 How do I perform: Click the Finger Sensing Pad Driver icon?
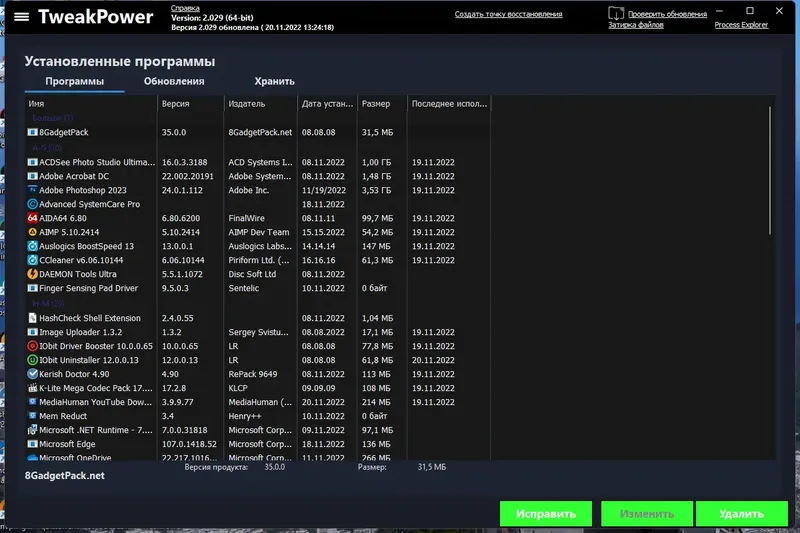pos(33,288)
